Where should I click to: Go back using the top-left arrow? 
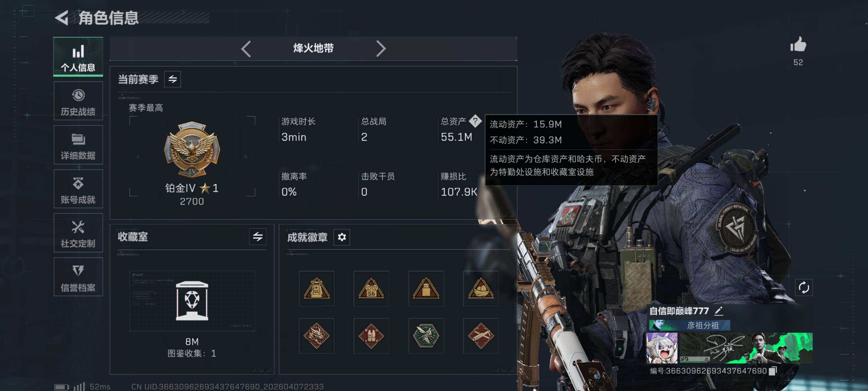(62, 18)
